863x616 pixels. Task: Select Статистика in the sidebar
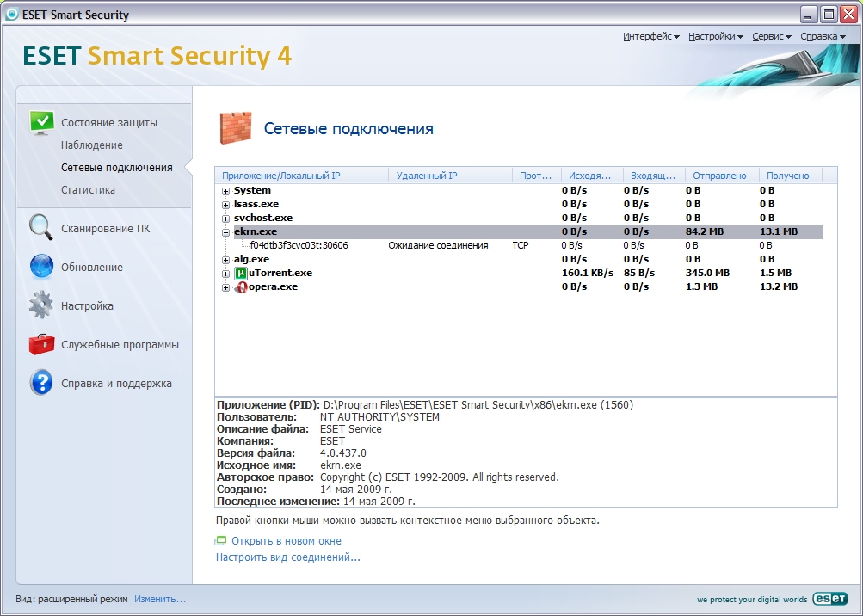[88, 189]
